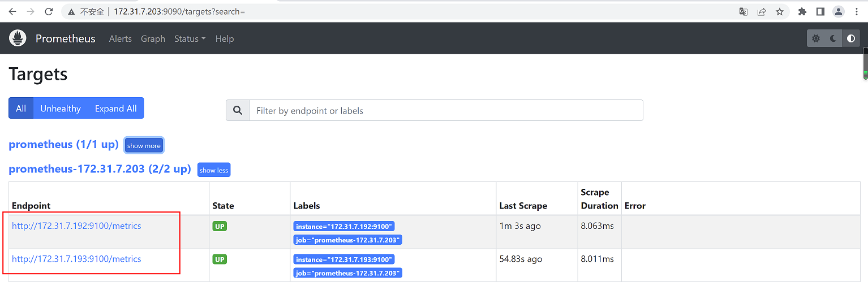
Task: Select the auto contrast theme icon
Action: [x=851, y=38]
